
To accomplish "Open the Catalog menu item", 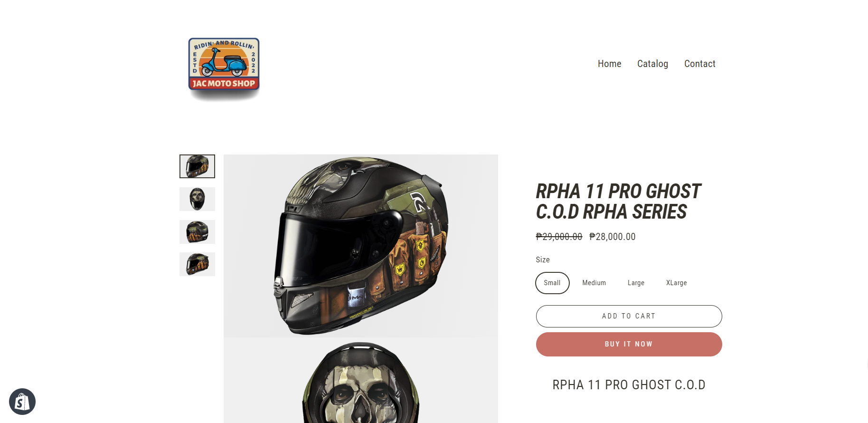I will tap(652, 64).
